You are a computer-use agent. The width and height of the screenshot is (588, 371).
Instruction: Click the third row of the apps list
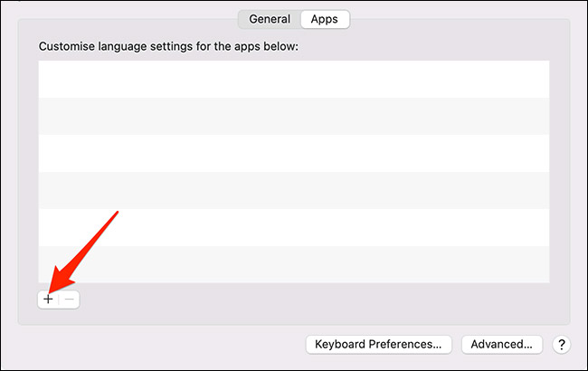[x=293, y=153]
